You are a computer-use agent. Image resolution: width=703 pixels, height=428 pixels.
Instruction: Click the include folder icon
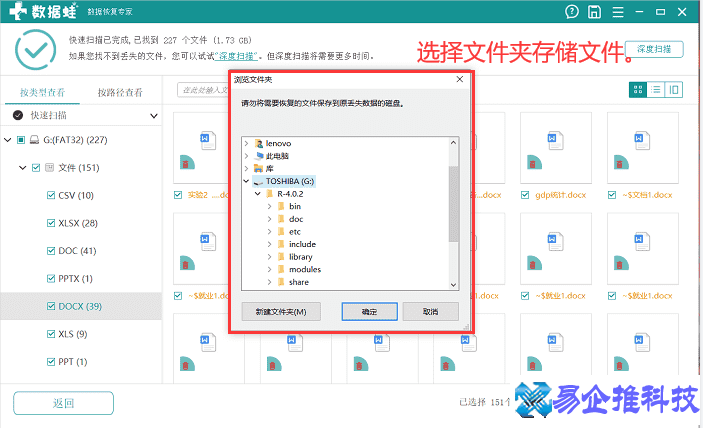281,244
